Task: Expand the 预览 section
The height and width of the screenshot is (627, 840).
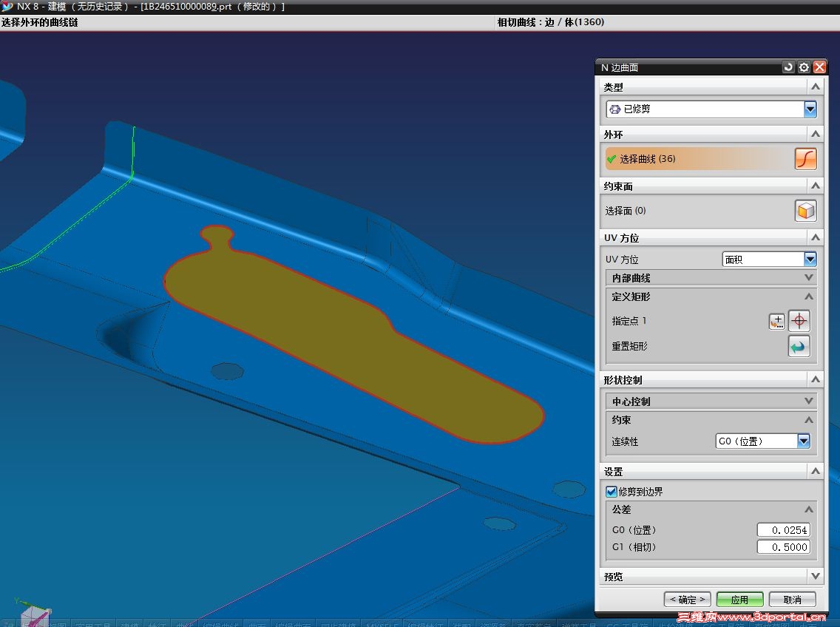Action: pyautogui.click(x=816, y=576)
